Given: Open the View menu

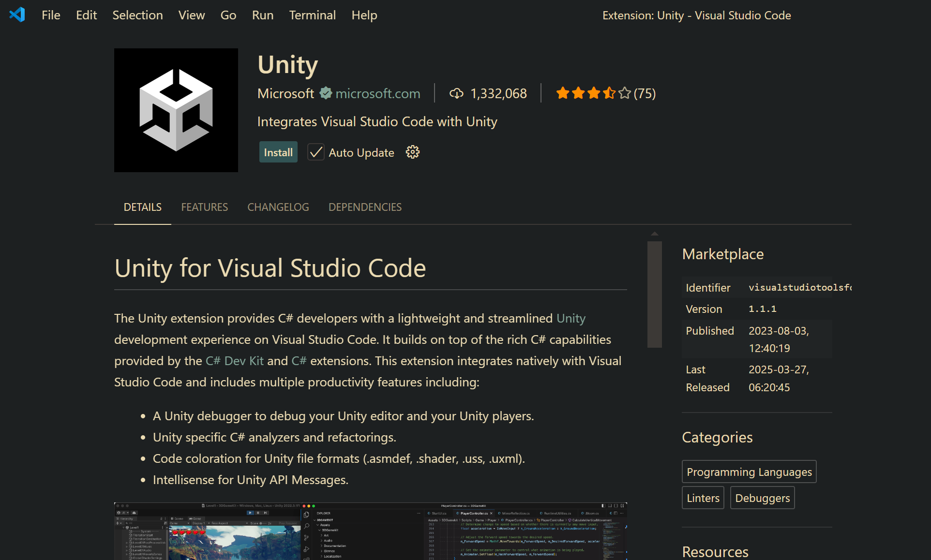Looking at the screenshot, I should (x=191, y=15).
